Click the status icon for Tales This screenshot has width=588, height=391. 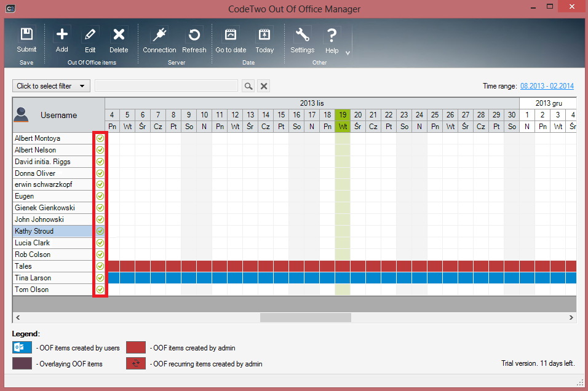click(x=100, y=266)
